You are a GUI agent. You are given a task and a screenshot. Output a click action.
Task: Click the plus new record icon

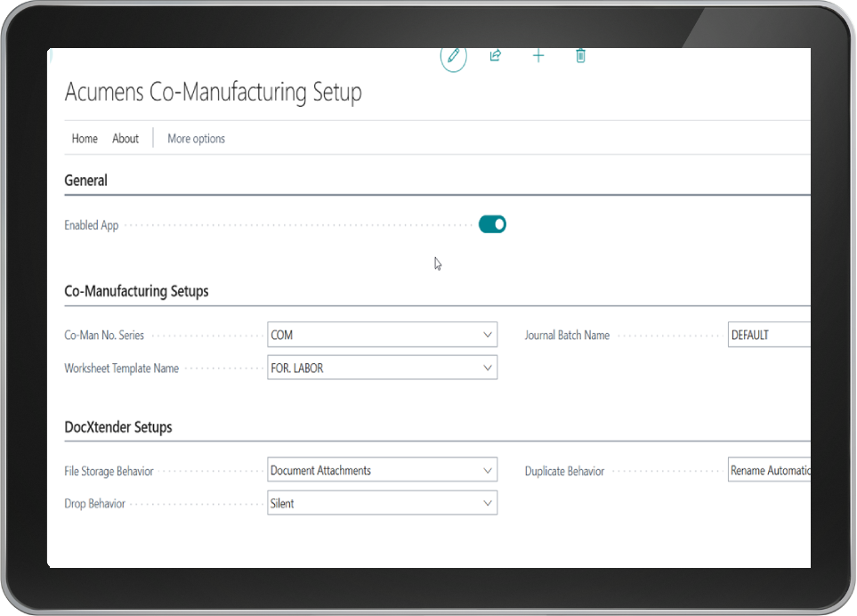(x=538, y=55)
